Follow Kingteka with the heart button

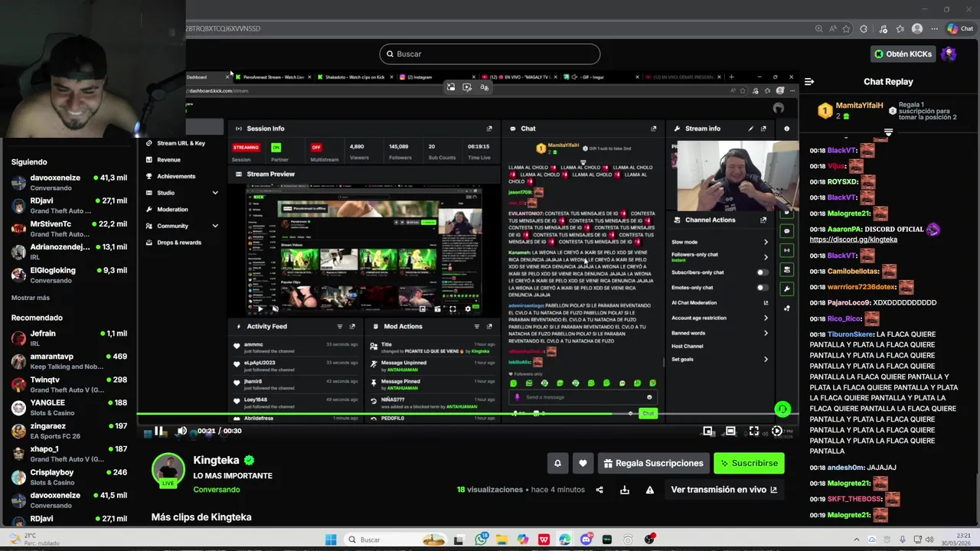tap(583, 463)
